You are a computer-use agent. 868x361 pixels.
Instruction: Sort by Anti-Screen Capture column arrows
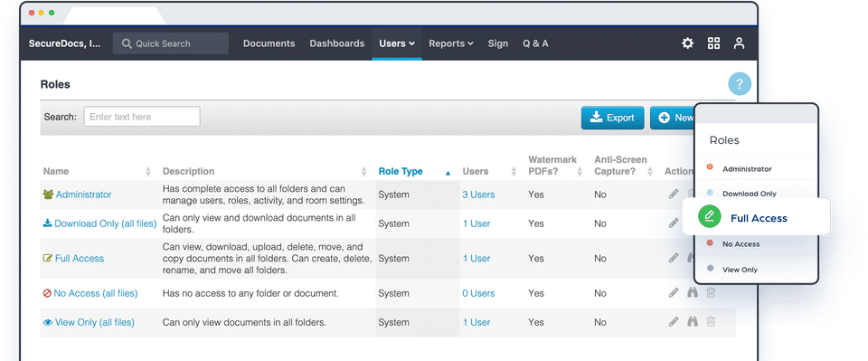coord(650,172)
